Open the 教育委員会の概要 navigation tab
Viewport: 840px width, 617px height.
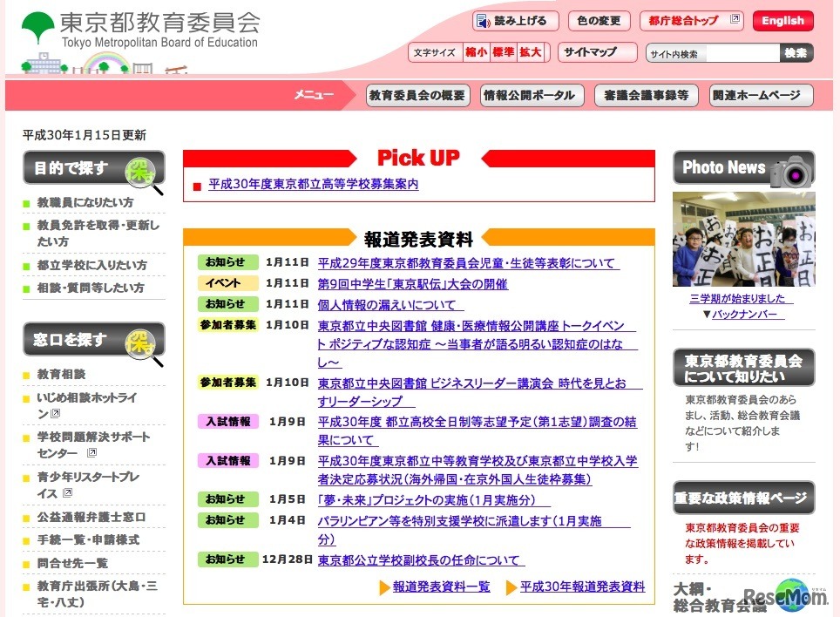tap(417, 95)
